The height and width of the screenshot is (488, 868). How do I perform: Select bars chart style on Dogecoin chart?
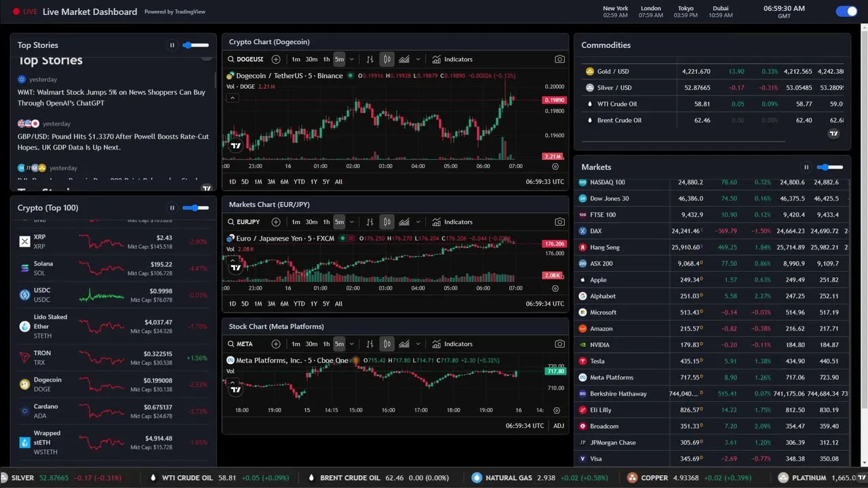[370, 60]
